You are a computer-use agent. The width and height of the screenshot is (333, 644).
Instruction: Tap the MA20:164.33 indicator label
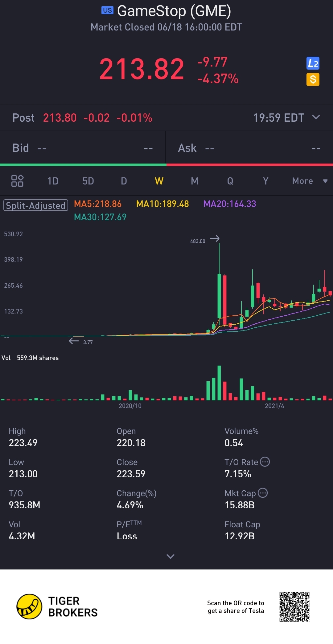pos(230,204)
